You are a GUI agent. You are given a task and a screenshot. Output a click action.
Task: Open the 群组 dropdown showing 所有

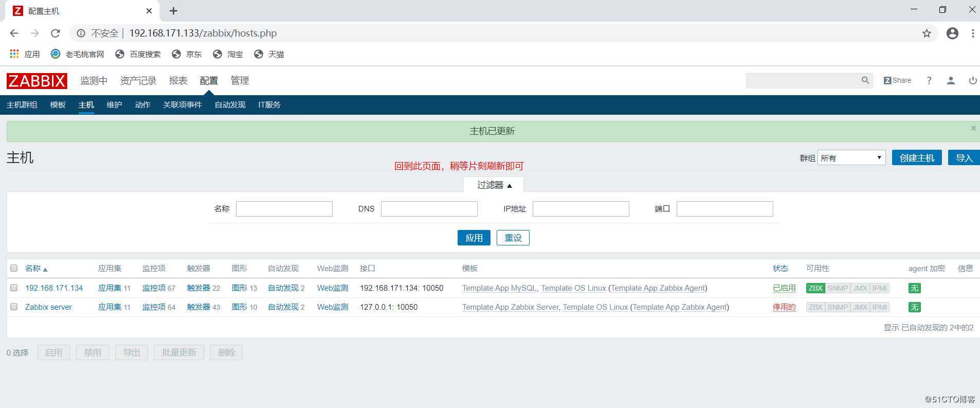pos(851,158)
